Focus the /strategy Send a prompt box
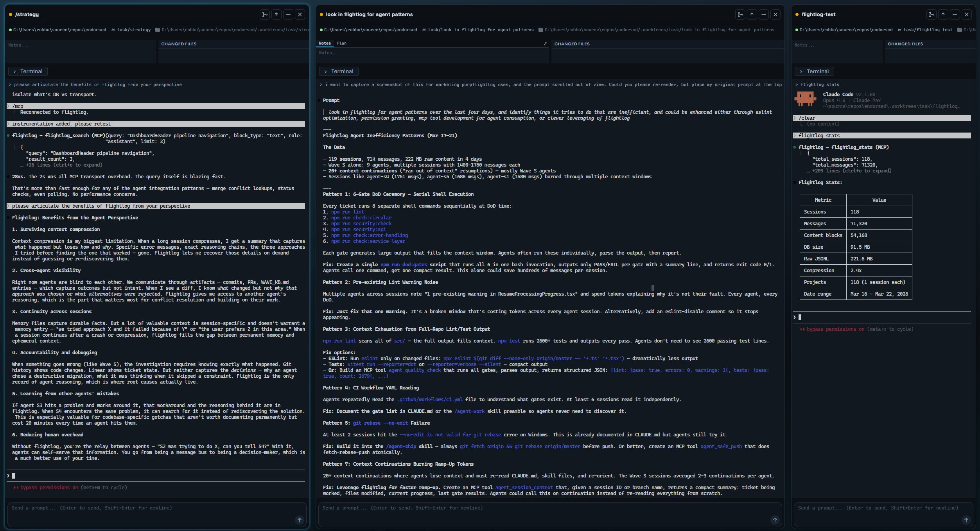The height and width of the screenshot is (531, 980). 157,514
